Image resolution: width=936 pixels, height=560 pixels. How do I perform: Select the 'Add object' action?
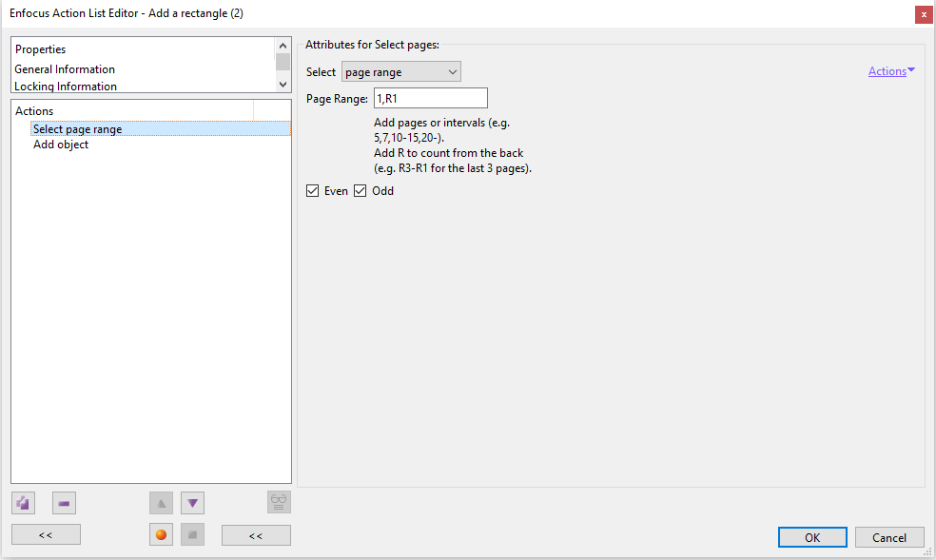pyautogui.click(x=61, y=145)
